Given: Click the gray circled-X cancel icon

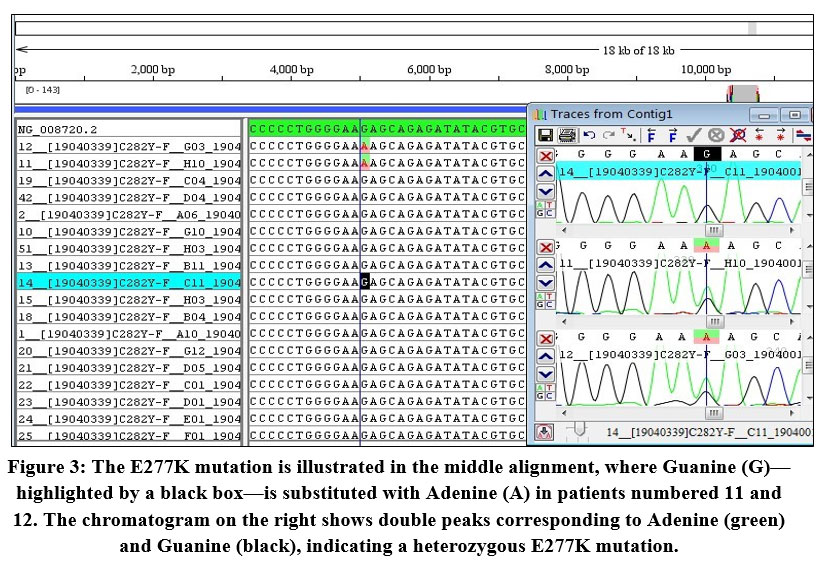Looking at the screenshot, I should (x=715, y=135).
